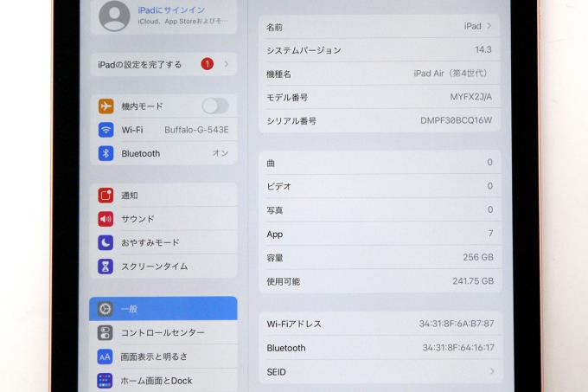588x392 pixels.
Task: Tap Wi-Fi address 34:31:8F:6A:B7:87
Action: [457, 324]
